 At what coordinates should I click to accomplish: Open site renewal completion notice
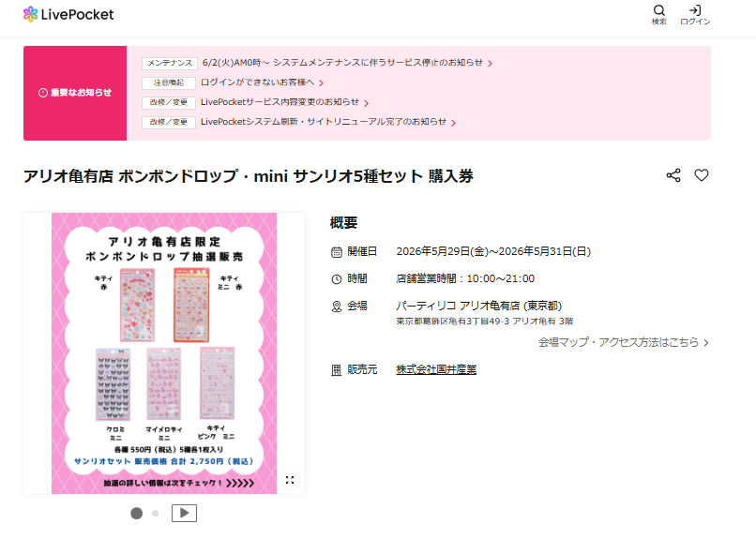pos(324,122)
